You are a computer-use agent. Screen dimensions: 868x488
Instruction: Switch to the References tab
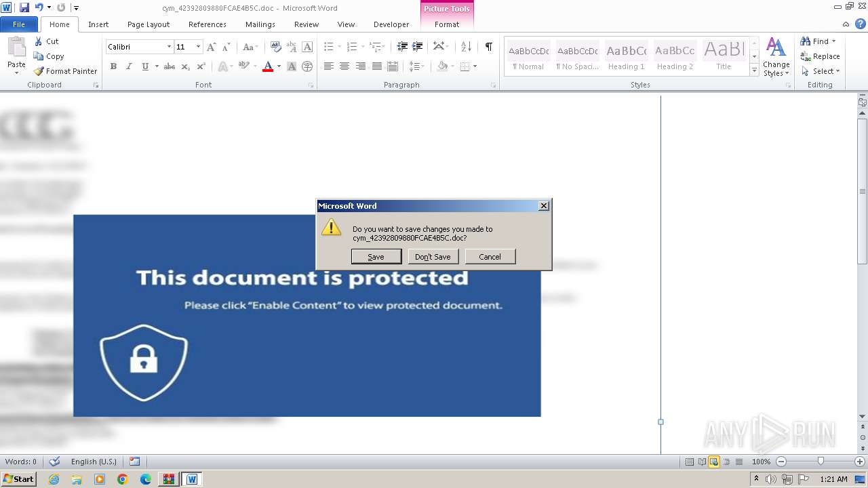(208, 24)
